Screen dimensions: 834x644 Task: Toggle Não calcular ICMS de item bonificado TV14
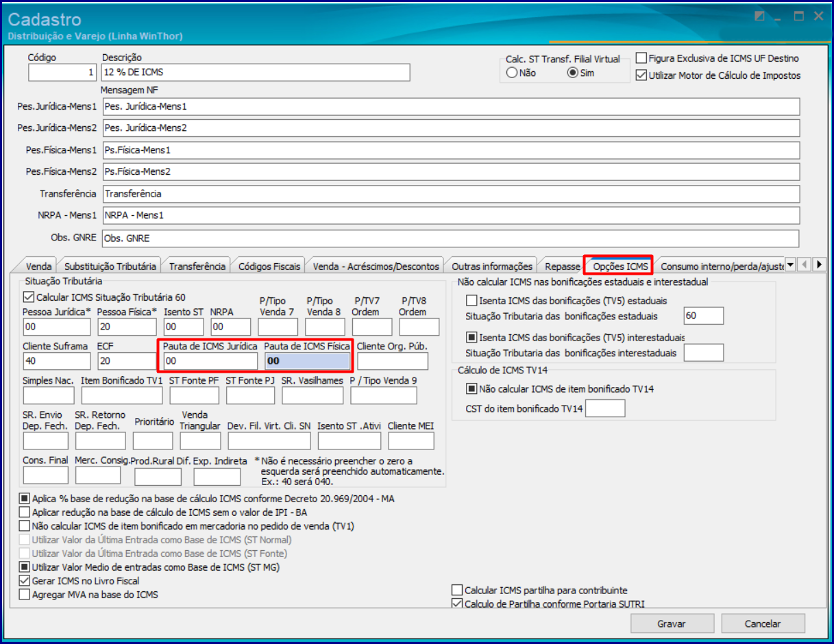point(471,389)
